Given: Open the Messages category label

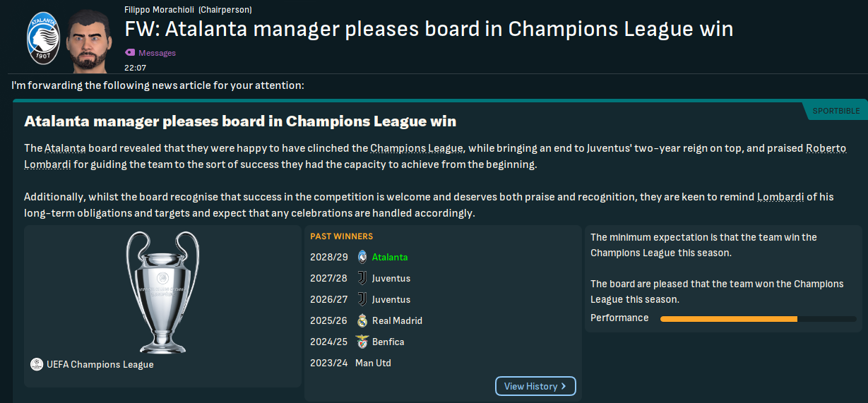Looking at the screenshot, I should point(157,53).
